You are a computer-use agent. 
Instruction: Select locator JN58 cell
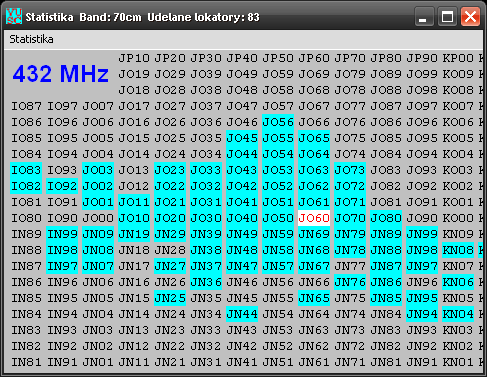[x=278, y=250]
